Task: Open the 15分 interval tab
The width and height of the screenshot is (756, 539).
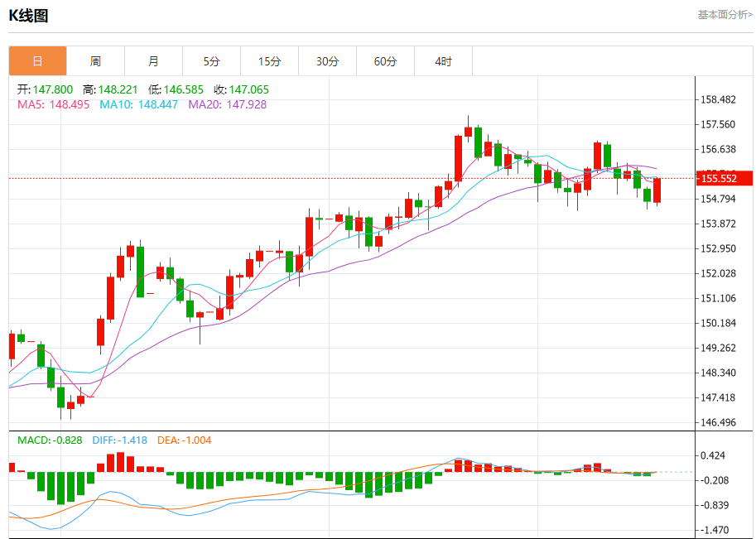Action: click(x=269, y=61)
